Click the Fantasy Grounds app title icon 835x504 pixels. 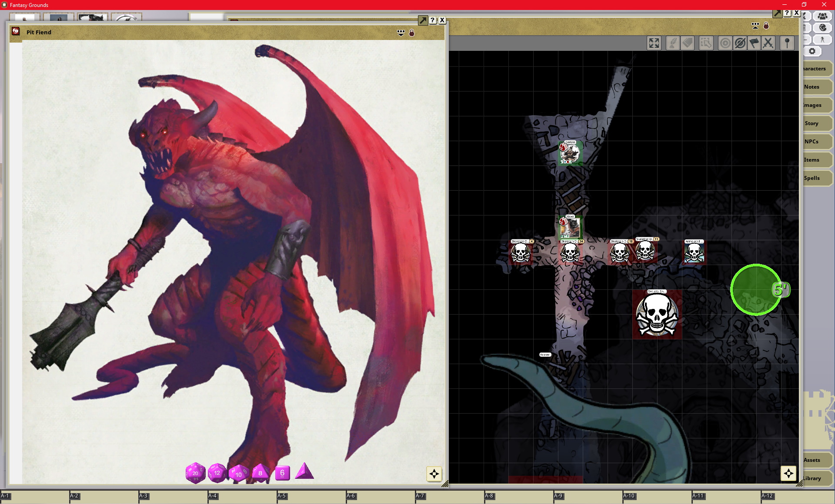click(x=4, y=5)
